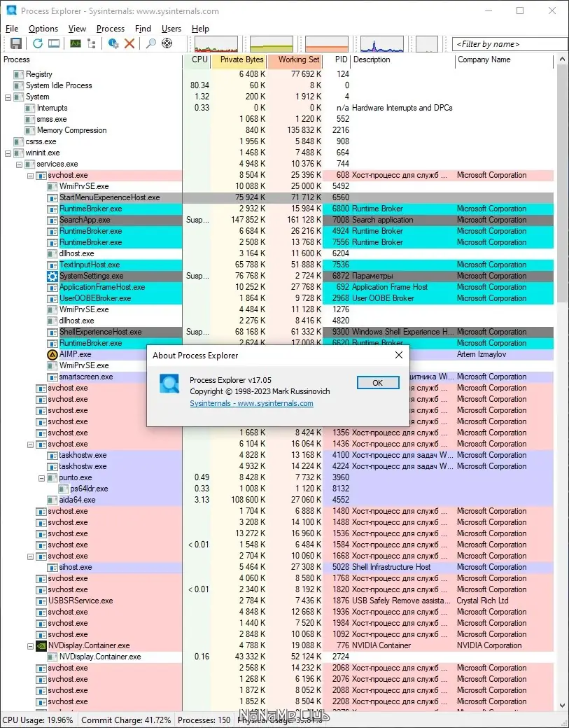Open the Sysinternals website link
Screen dimensions: 569x728
tap(251, 403)
